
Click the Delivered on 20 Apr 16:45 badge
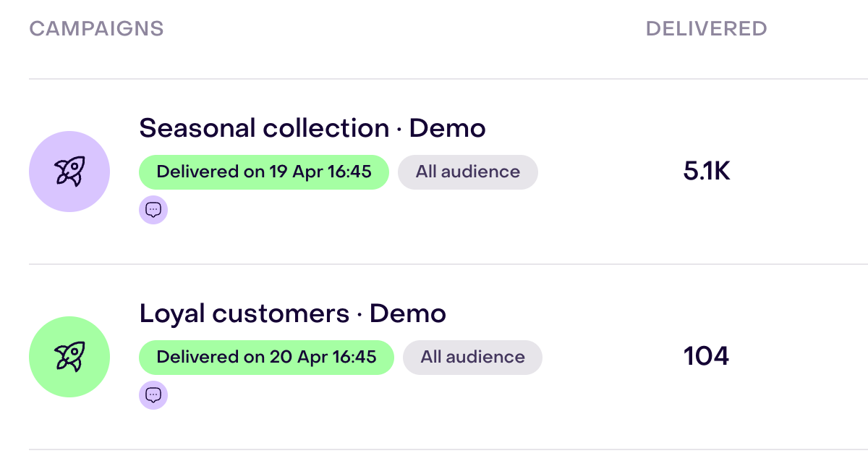pos(266,358)
